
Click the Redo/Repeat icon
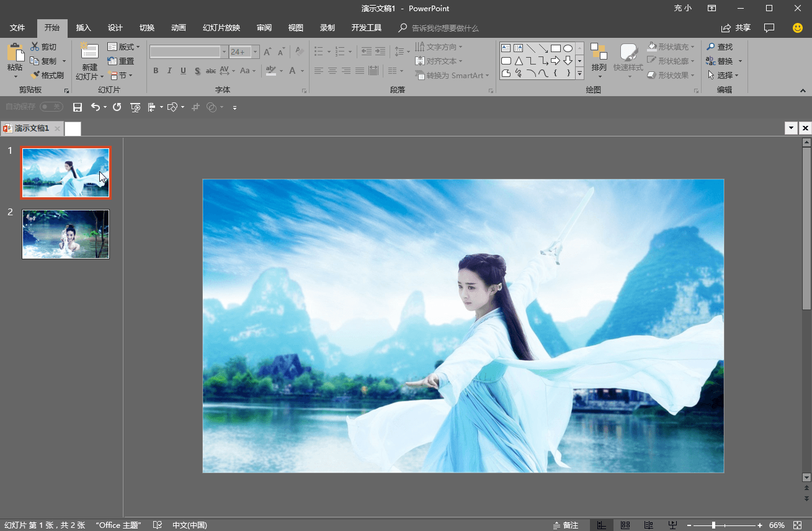[x=117, y=107]
